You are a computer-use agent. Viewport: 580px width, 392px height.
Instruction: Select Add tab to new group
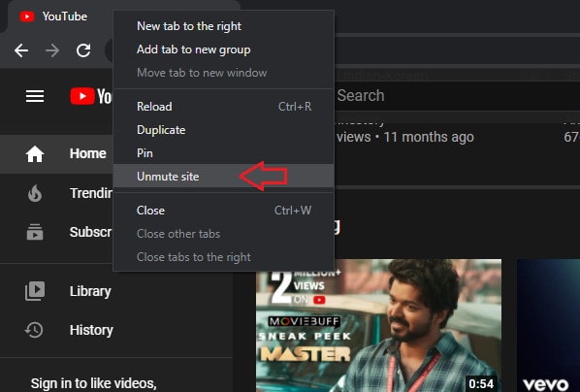(x=223, y=49)
